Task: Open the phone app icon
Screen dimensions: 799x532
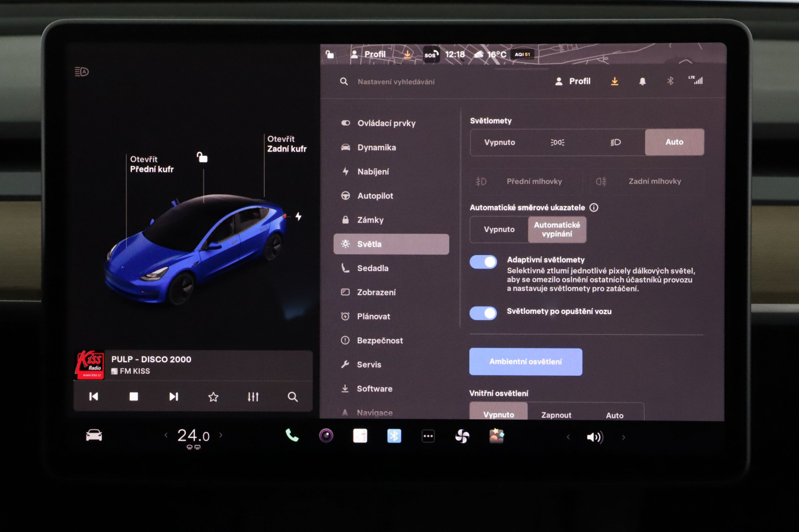Action: click(x=292, y=436)
